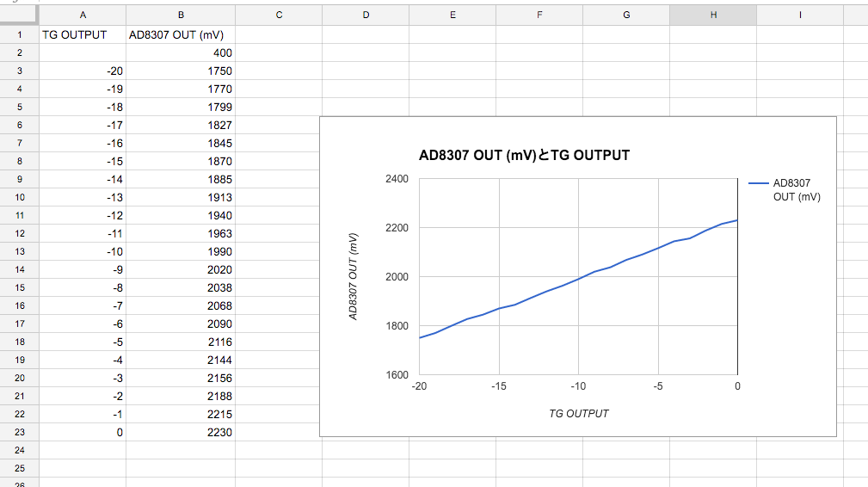Screen dimensions: 868x487
Task: Select empty cell C1
Action: click(x=279, y=35)
